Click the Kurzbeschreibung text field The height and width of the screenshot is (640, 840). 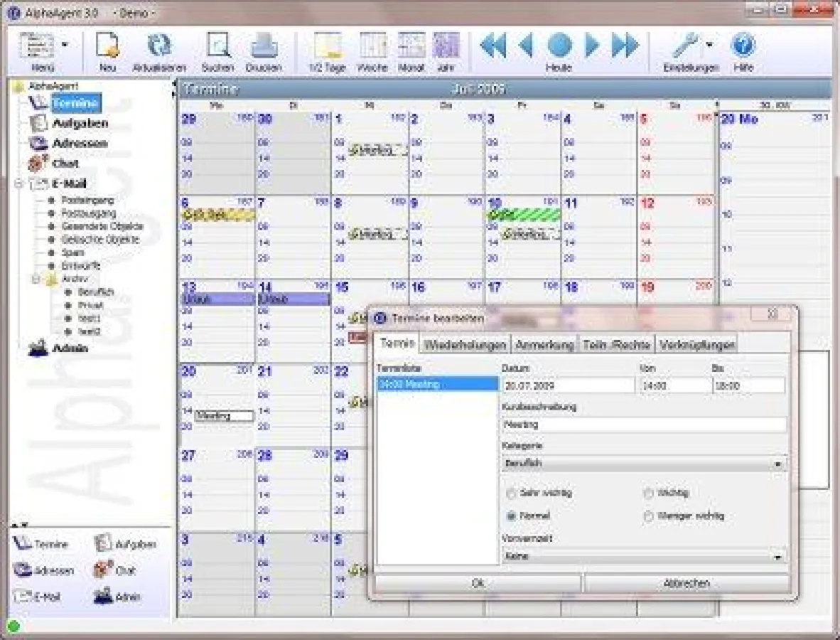[x=643, y=425]
